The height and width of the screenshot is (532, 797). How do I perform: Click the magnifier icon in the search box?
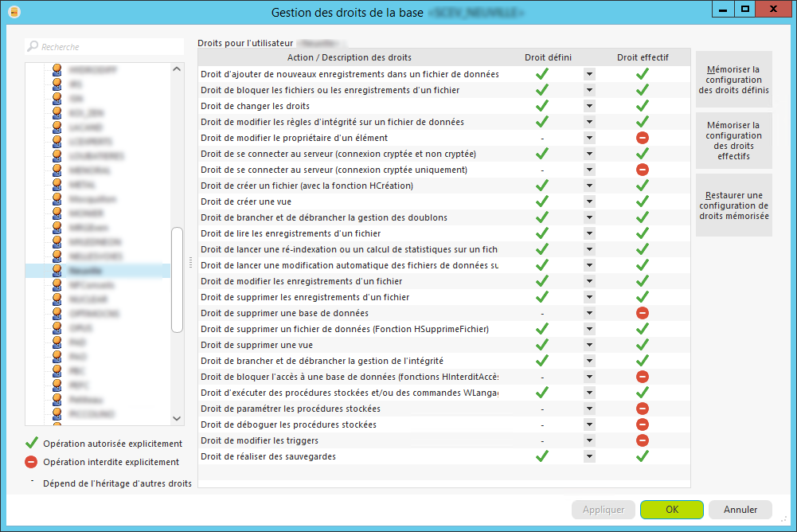(33, 47)
